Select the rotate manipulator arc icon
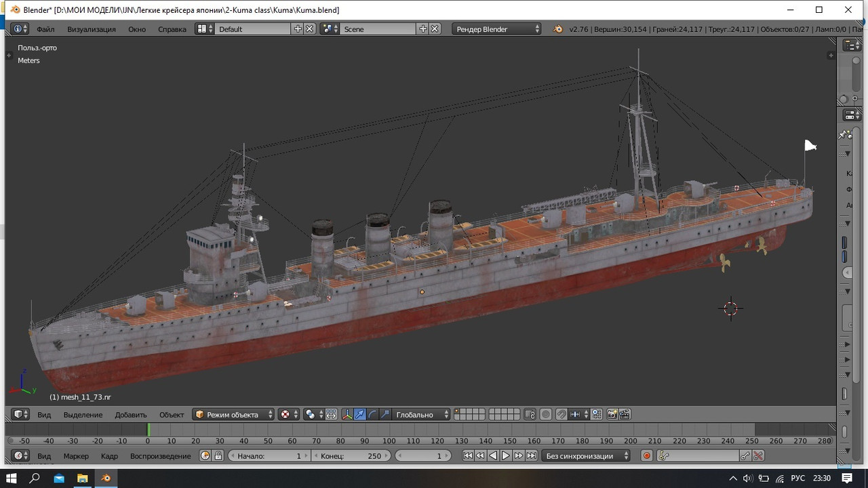Viewport: 868px width, 488px height. pos(372,414)
